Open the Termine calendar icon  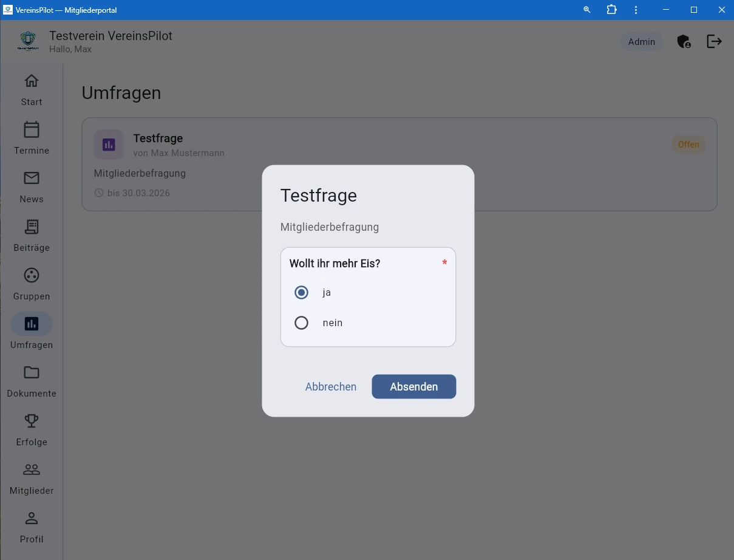click(x=32, y=130)
